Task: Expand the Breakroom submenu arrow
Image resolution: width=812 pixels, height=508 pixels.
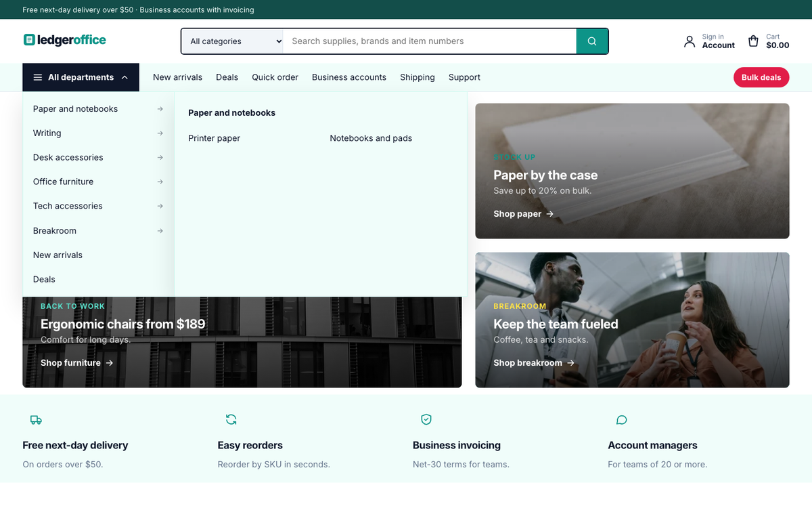Action: coord(160,231)
